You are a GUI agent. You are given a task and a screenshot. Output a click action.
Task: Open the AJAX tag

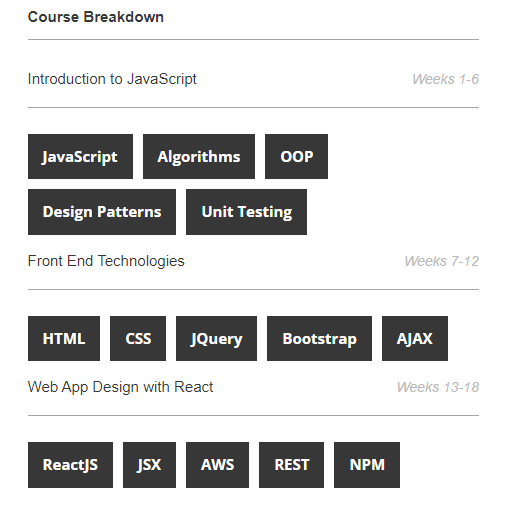pyautogui.click(x=415, y=338)
